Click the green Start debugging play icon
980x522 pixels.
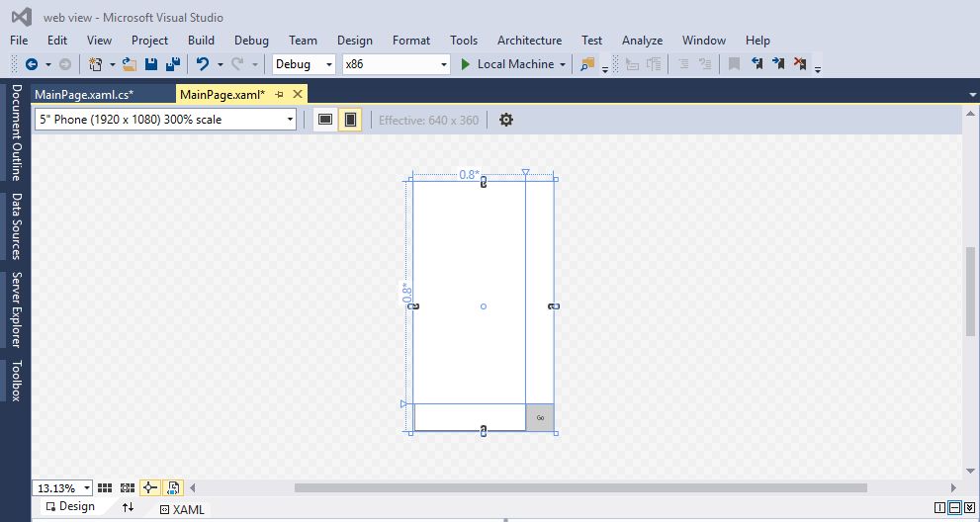tap(465, 64)
